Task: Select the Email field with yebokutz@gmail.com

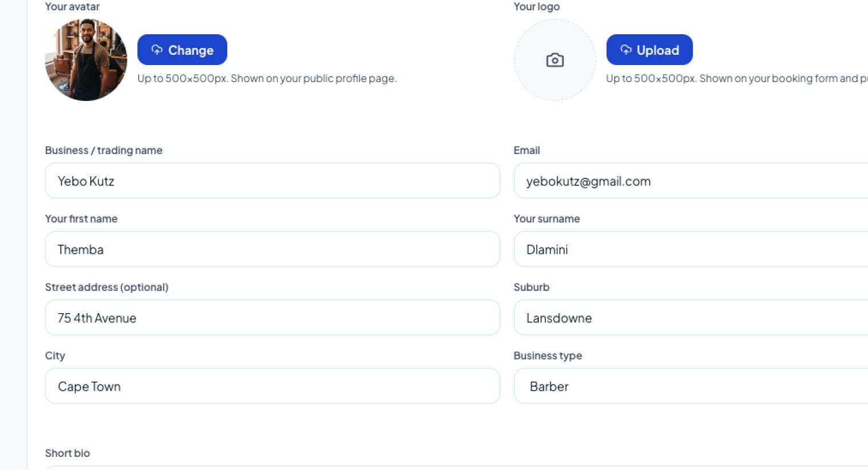Action: pos(691,181)
